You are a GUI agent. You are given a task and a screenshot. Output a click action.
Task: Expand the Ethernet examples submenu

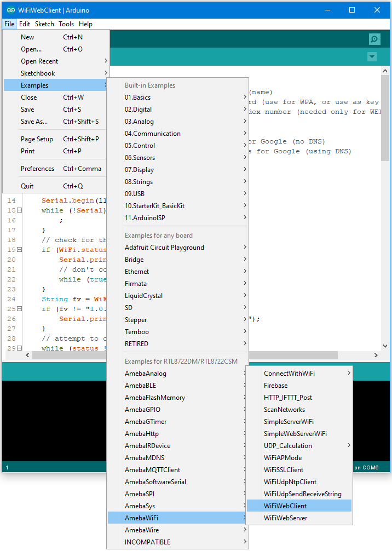click(x=178, y=272)
